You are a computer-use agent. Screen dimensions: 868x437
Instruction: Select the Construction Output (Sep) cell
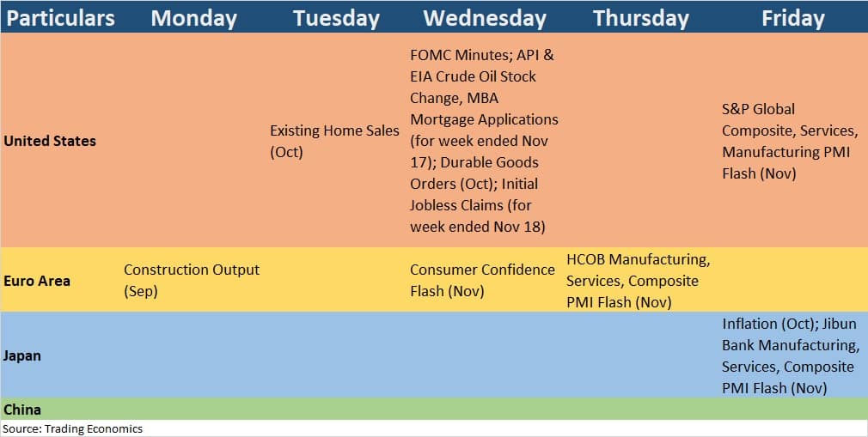click(x=192, y=280)
